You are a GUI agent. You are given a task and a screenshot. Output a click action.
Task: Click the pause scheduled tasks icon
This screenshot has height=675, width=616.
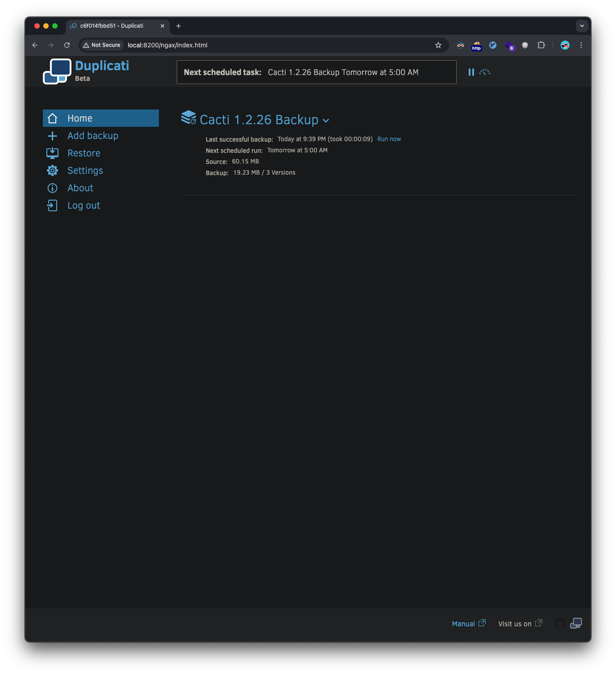(x=471, y=72)
